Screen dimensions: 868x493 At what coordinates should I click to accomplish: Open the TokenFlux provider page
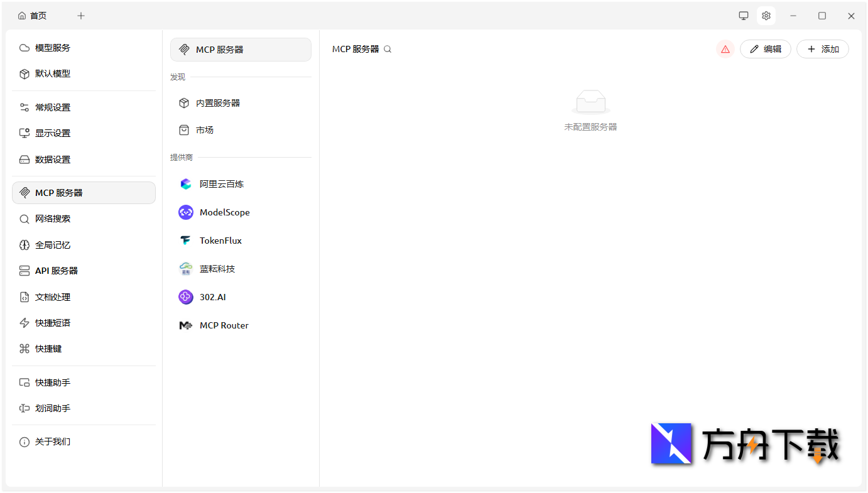point(219,240)
